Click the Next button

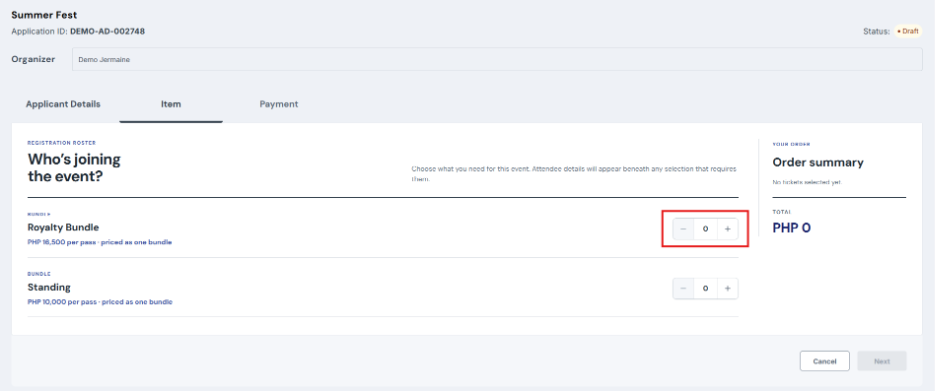point(882,361)
